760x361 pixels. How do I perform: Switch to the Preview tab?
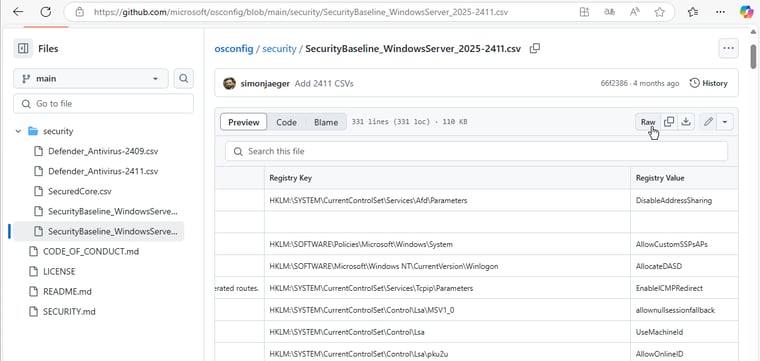click(243, 122)
